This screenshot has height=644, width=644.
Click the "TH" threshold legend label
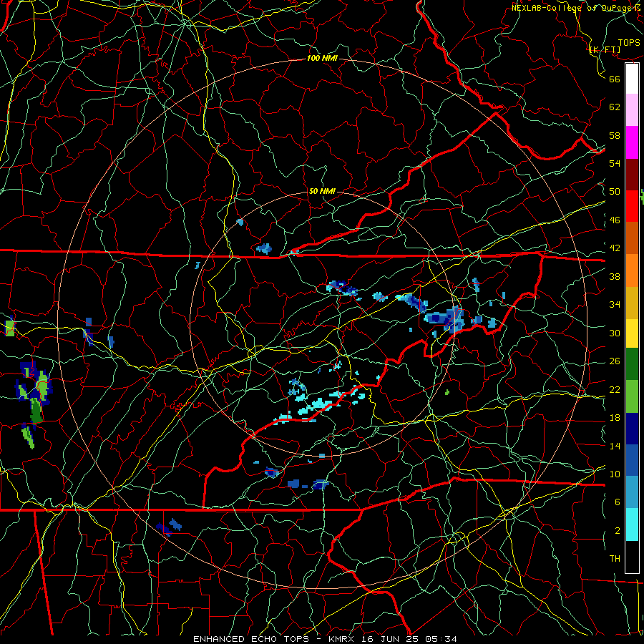pos(615,559)
